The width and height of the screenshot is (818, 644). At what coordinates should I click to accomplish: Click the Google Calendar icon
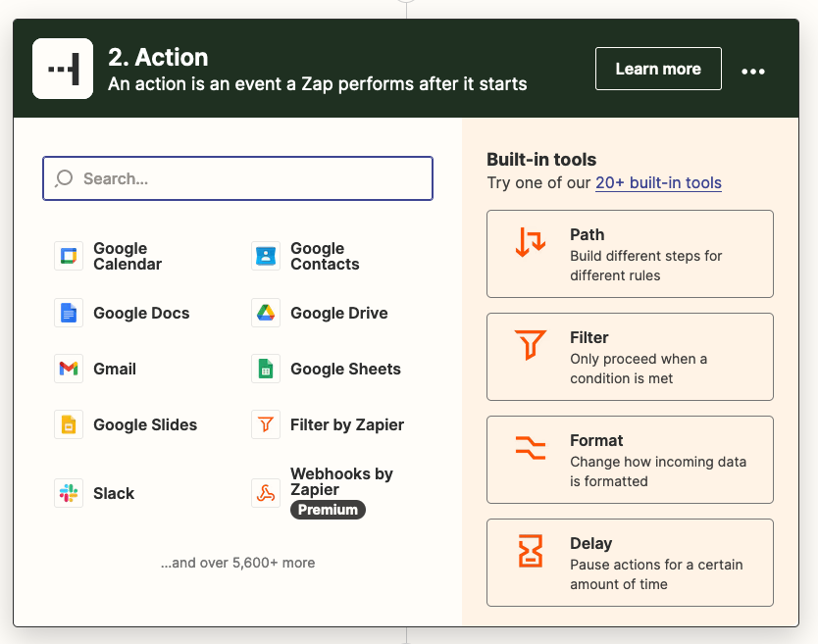69,257
